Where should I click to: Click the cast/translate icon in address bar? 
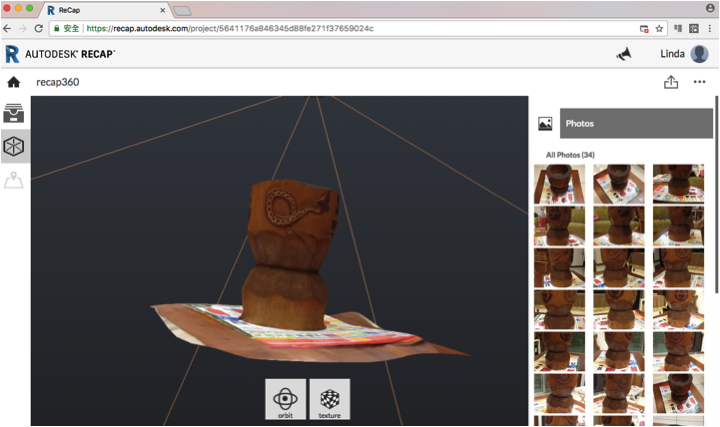pyautogui.click(x=644, y=28)
